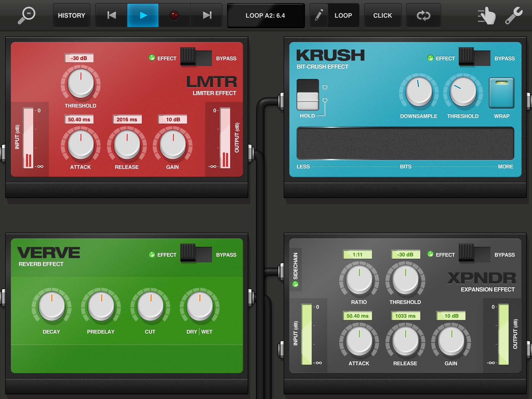
Task: Skip forward to the end
Action: pos(207,15)
